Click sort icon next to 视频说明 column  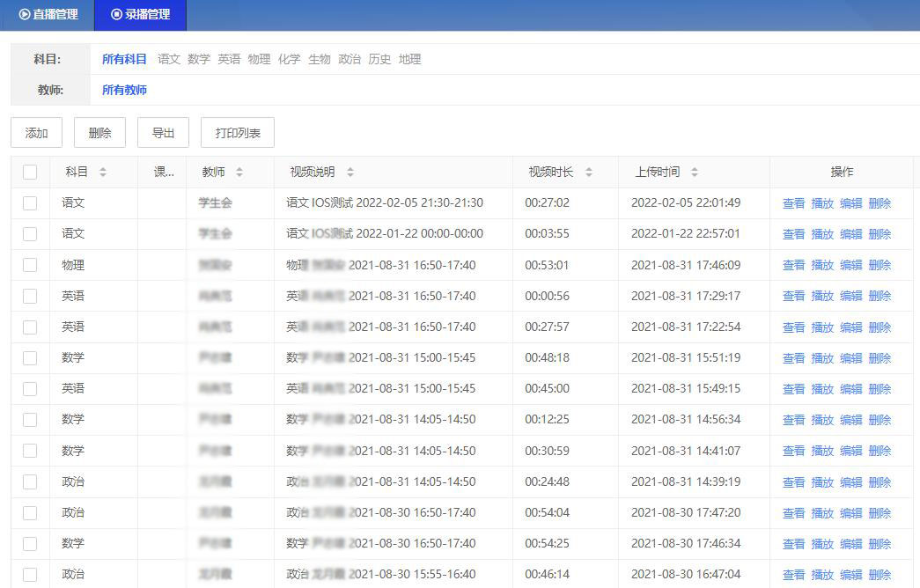click(x=350, y=173)
